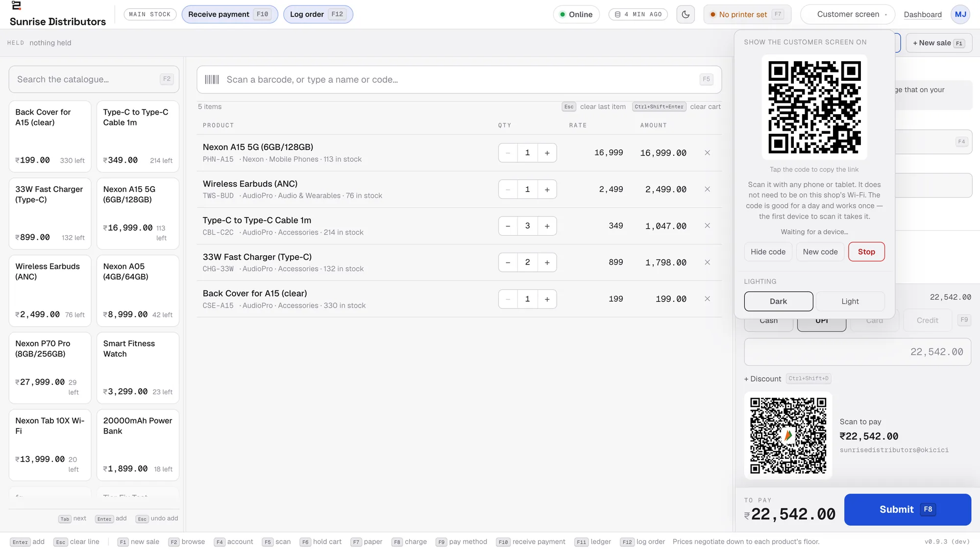Screen dimensions: 980x551
Task: Open Customer screen dropdown
Action: [x=847, y=14]
